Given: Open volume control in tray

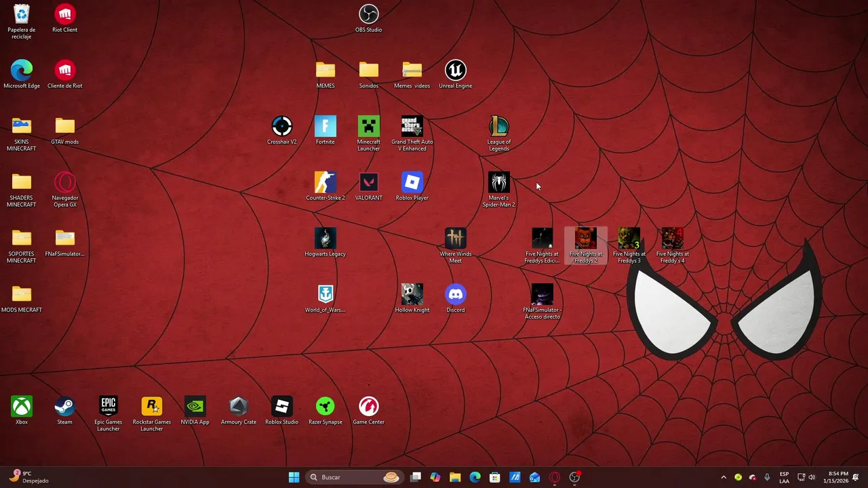Looking at the screenshot, I should (x=812, y=477).
